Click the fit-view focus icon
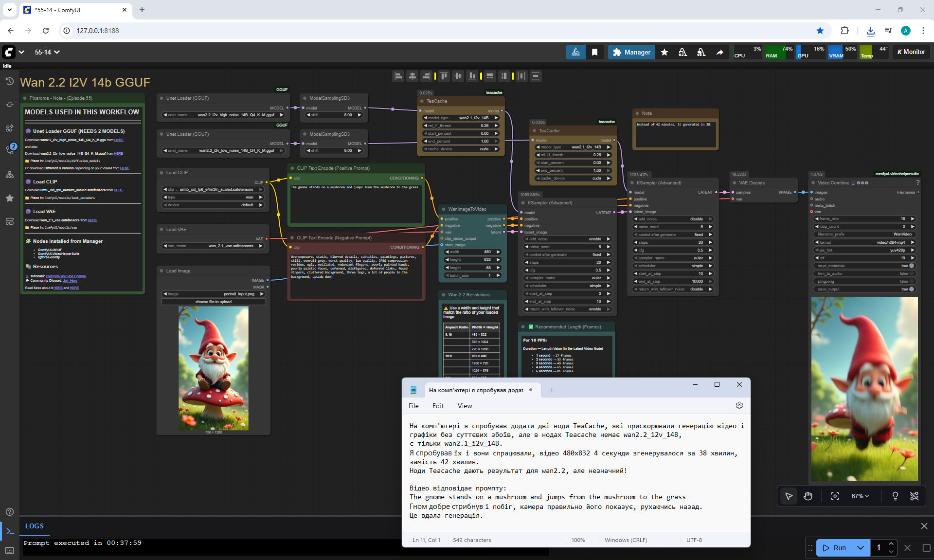This screenshot has width=934, height=560. [x=835, y=496]
